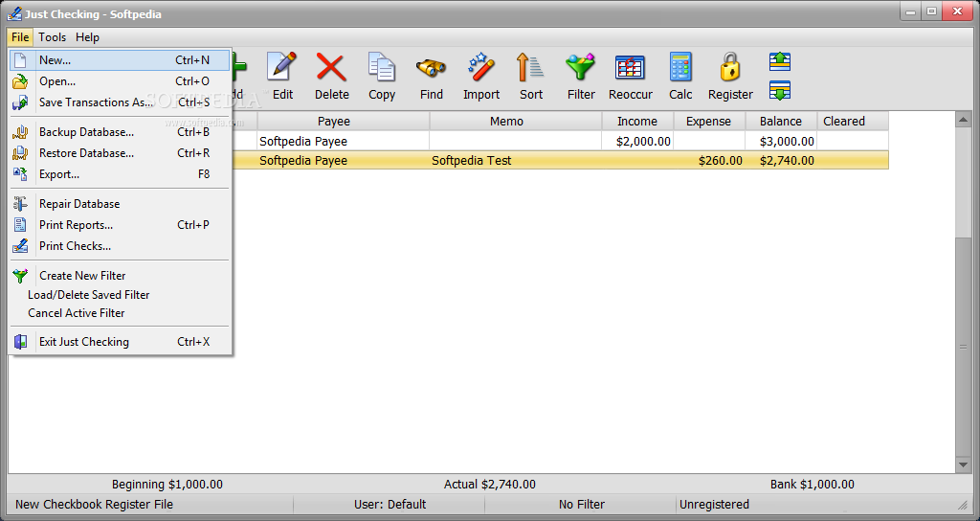Click the green down-arrow move icon
Viewport: 980px width, 521px height.
tap(780, 91)
